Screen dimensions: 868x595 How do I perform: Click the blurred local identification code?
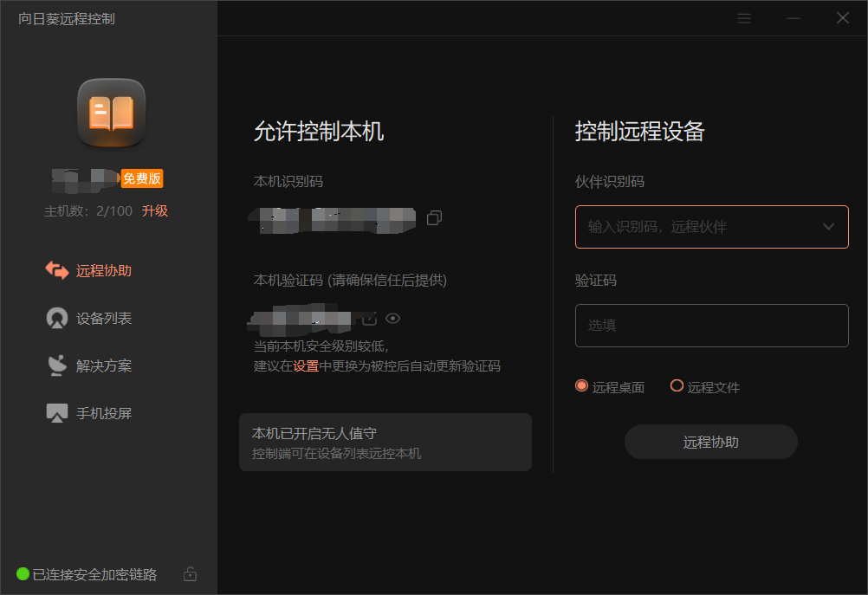point(332,220)
